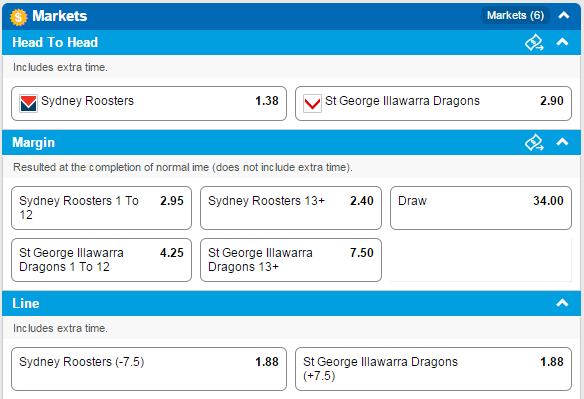Open the Markets (6) filter button
584x399 pixels.
coord(515,15)
